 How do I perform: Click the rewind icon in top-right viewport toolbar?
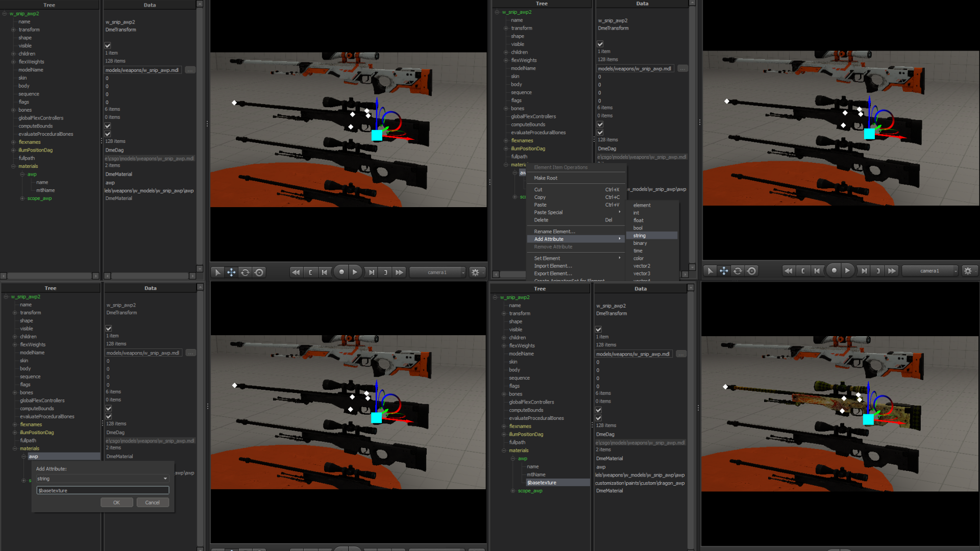789,271
